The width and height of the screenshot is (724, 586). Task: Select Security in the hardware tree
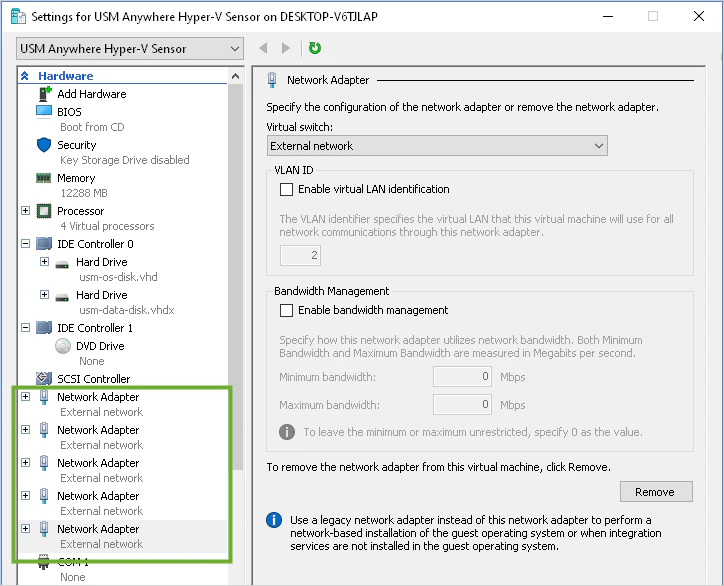[x=77, y=145]
